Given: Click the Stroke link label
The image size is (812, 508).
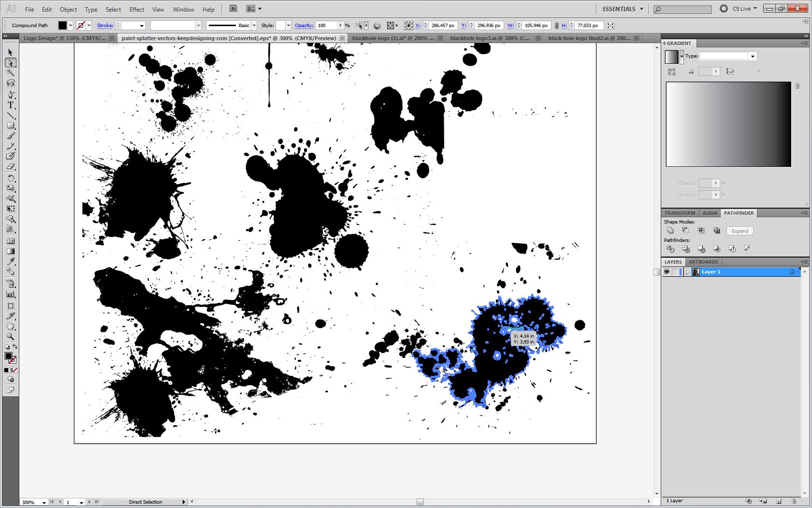Looking at the screenshot, I should (x=105, y=26).
